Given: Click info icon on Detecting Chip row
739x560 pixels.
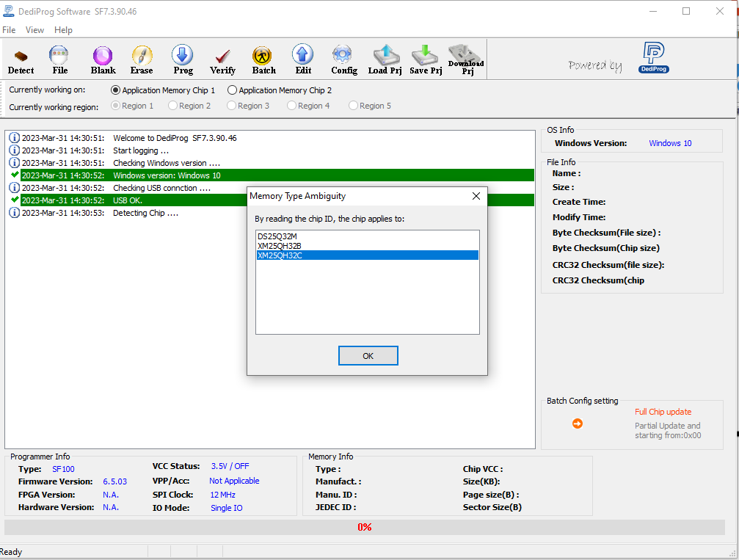Looking at the screenshot, I should pyautogui.click(x=15, y=213).
